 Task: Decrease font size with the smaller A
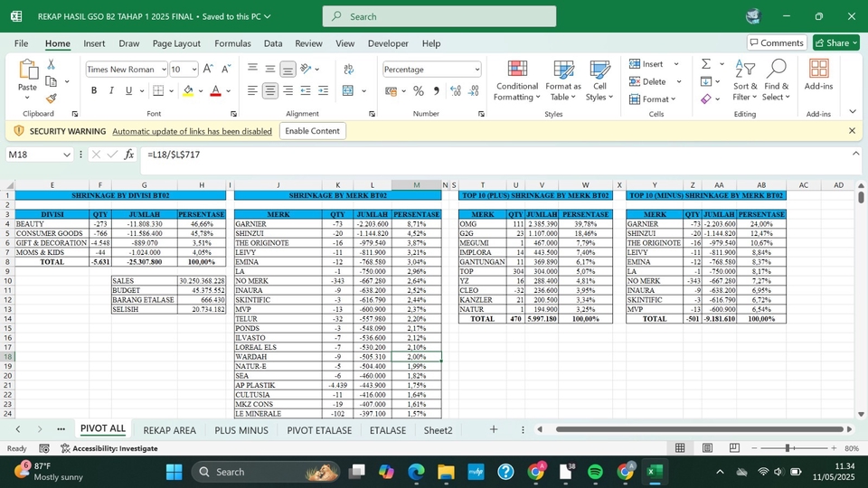click(x=226, y=69)
